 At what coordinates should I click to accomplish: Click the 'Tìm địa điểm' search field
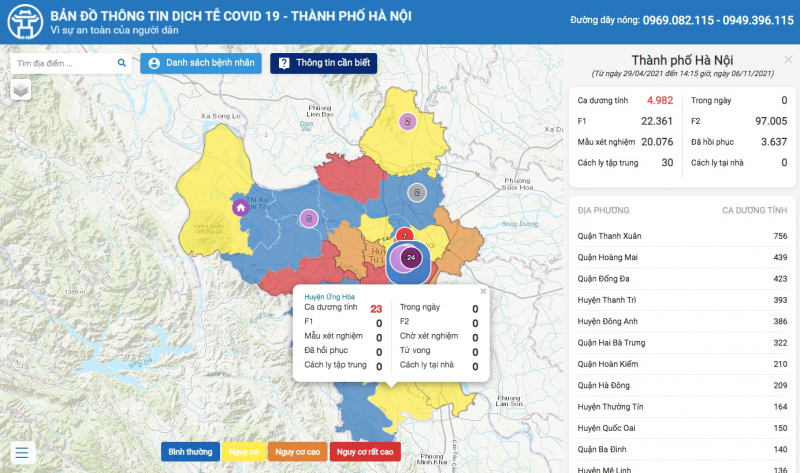pos(62,63)
